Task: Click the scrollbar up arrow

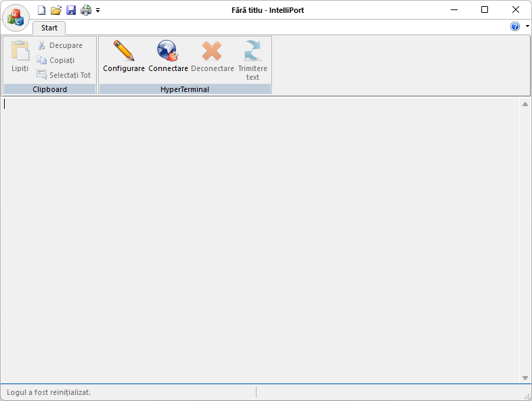Action: 525,104
